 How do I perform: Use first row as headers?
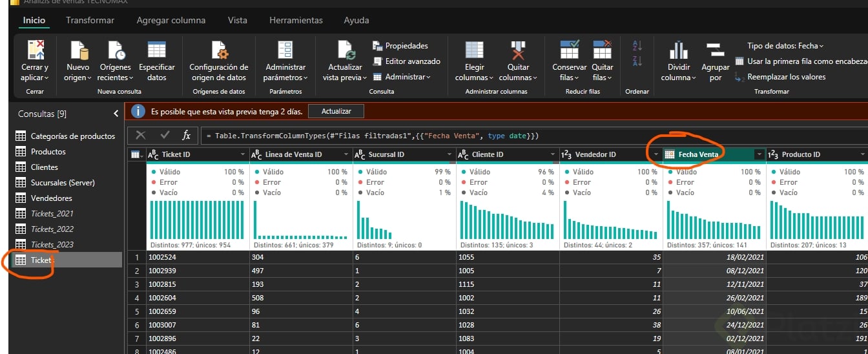801,61
